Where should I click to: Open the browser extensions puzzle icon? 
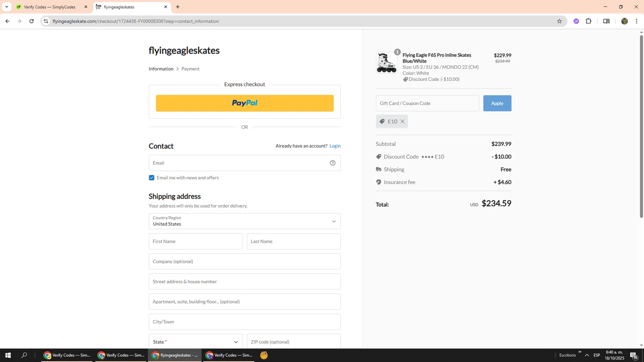click(x=589, y=21)
